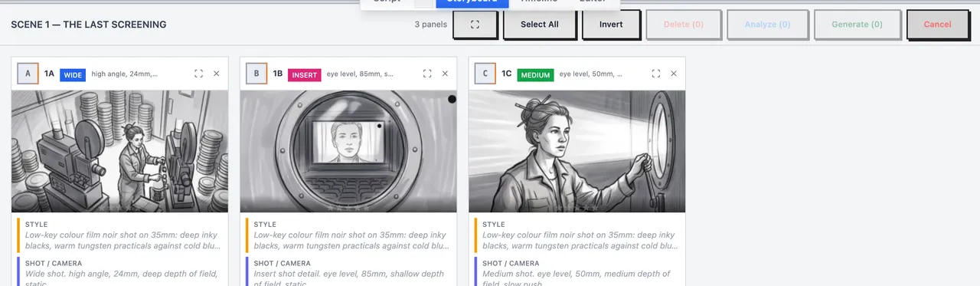Screen dimensions: 980x286
Task: Click the Delete (0) button
Action: point(683,25)
